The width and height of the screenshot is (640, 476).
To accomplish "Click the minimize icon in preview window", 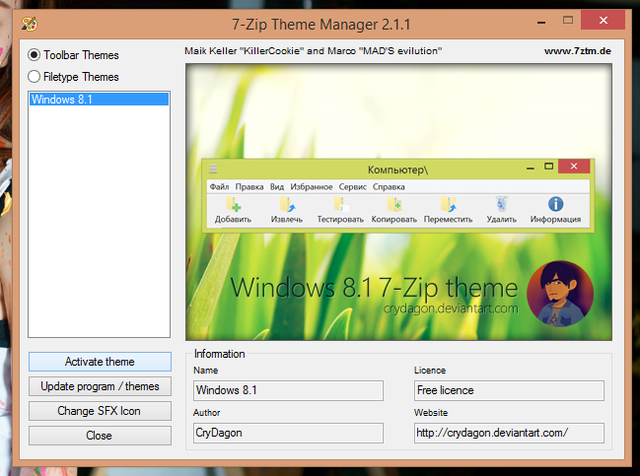I will pyautogui.click(x=530, y=168).
